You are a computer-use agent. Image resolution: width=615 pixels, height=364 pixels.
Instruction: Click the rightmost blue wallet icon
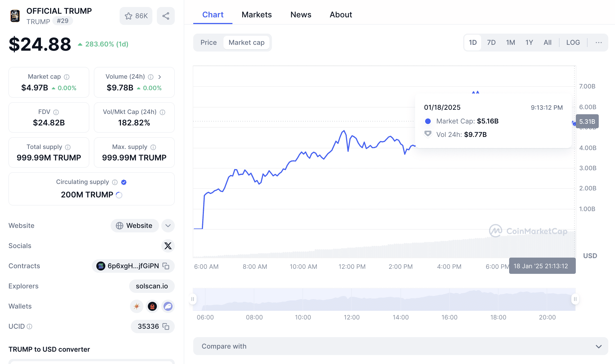pyautogui.click(x=168, y=306)
